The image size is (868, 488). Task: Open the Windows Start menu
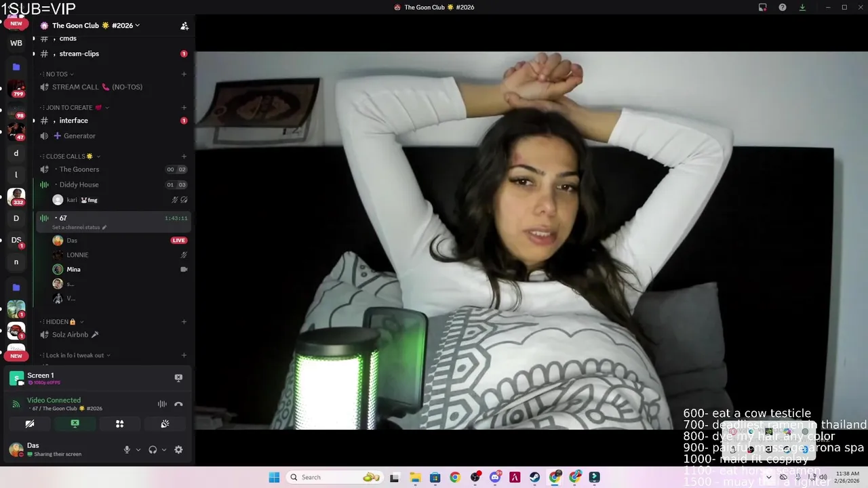(274, 477)
